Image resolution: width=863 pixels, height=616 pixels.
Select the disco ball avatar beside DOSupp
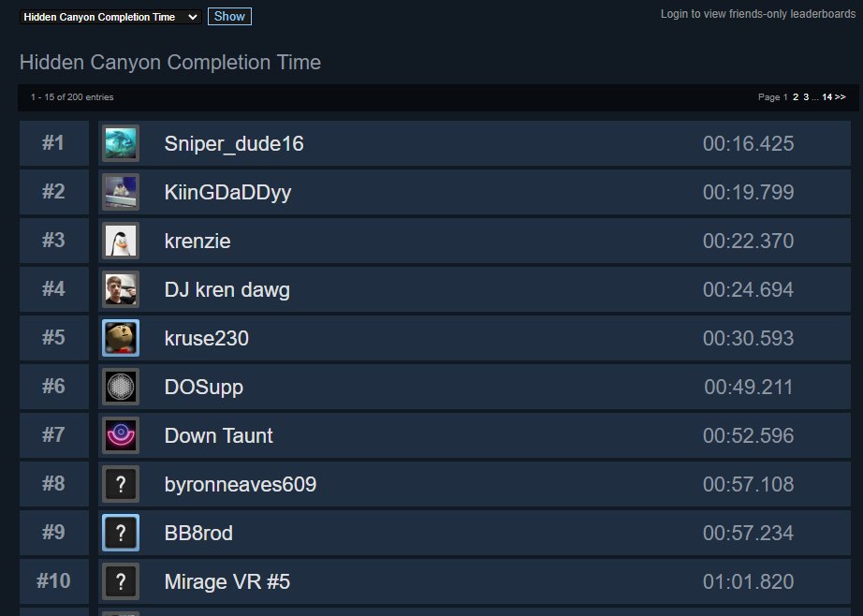121,387
